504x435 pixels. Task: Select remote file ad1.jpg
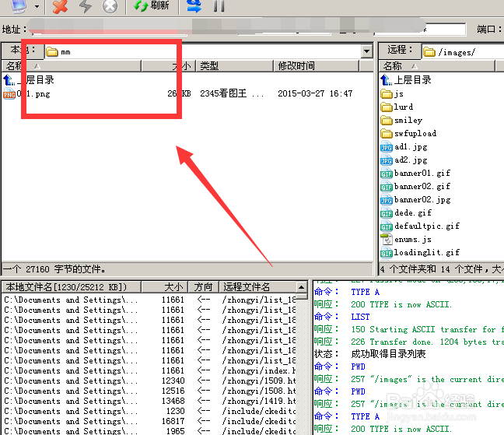pyautogui.click(x=404, y=147)
